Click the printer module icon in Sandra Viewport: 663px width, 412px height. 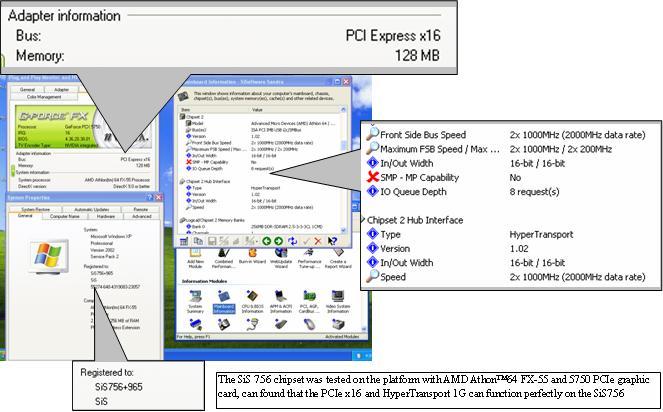[338, 325]
